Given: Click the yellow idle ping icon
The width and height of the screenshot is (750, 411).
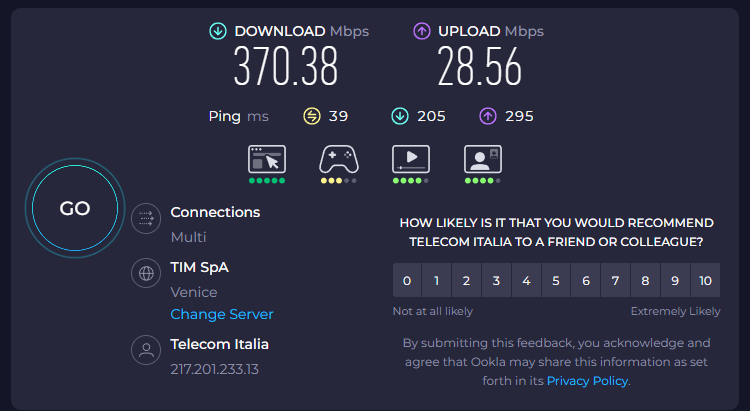Looking at the screenshot, I should [x=311, y=116].
